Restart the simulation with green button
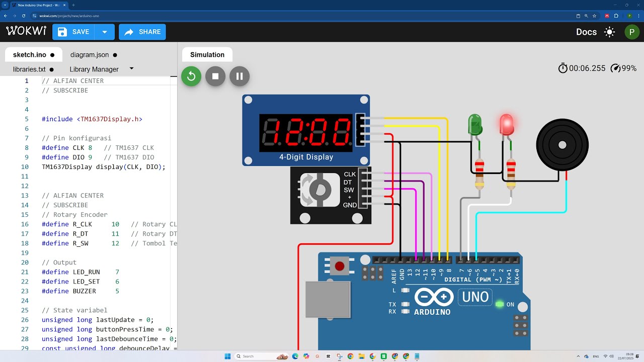This screenshot has width=644, height=362. tap(191, 76)
